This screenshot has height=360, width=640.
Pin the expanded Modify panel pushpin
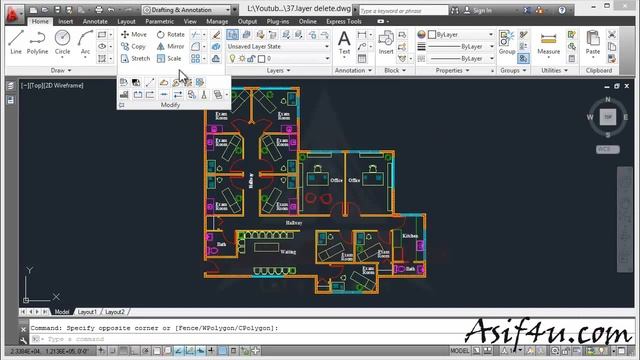coord(122,105)
